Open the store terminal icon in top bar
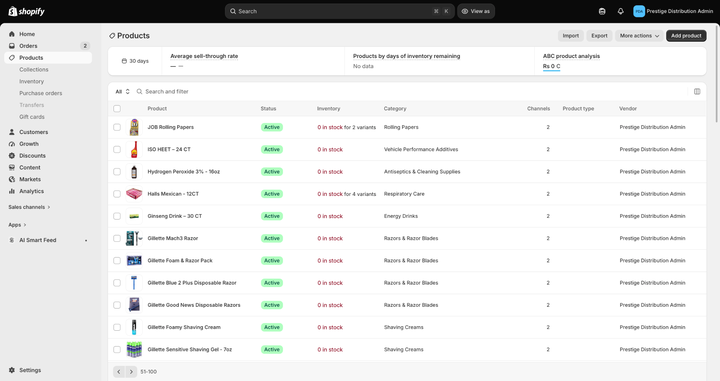 coord(602,11)
